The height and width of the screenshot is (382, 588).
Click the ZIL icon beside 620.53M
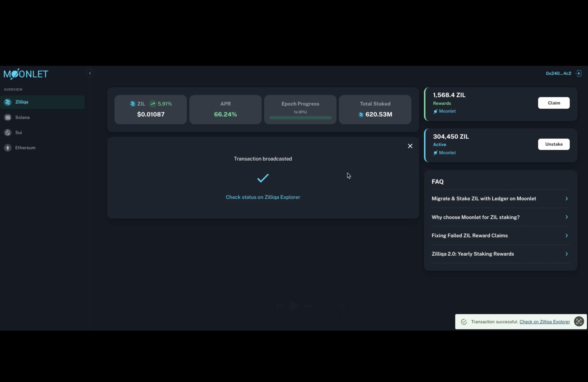(361, 115)
